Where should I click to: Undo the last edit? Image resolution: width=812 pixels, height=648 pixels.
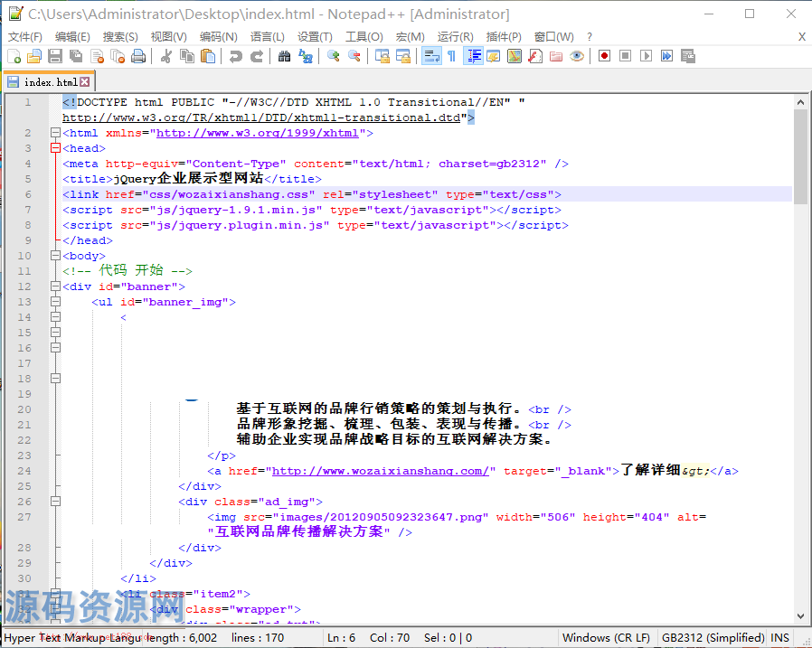(236, 56)
